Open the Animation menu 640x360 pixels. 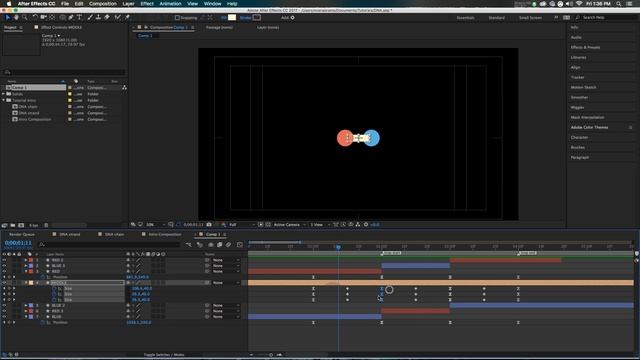click(170, 4)
